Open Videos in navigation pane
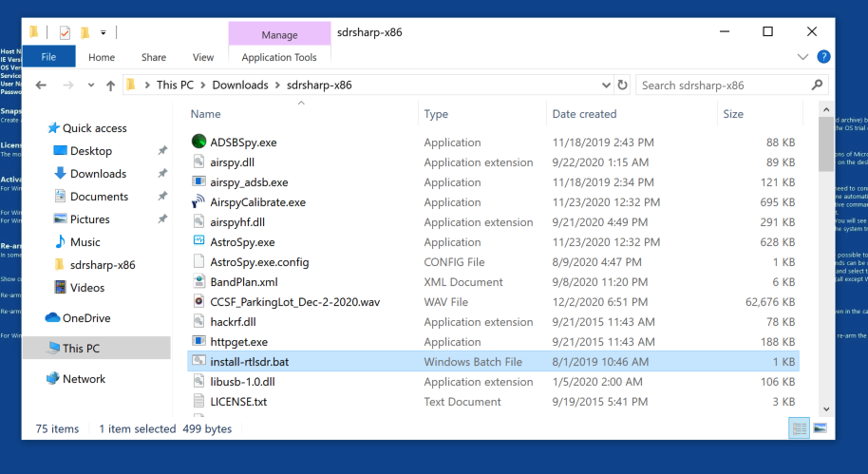Screen dimensions: 868x474 [87, 288]
